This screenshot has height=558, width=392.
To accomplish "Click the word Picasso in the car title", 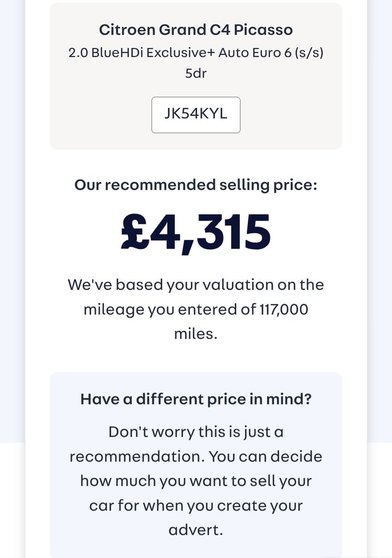I will 267,29.
